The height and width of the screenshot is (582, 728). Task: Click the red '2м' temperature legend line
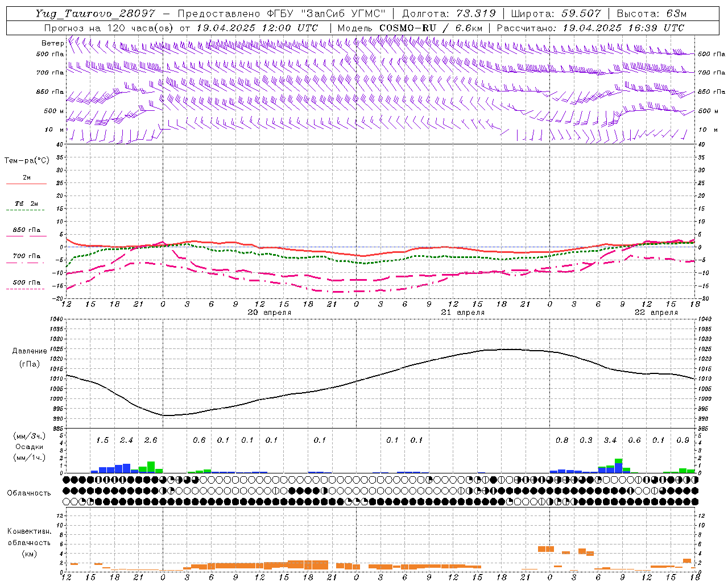[x=26, y=184]
